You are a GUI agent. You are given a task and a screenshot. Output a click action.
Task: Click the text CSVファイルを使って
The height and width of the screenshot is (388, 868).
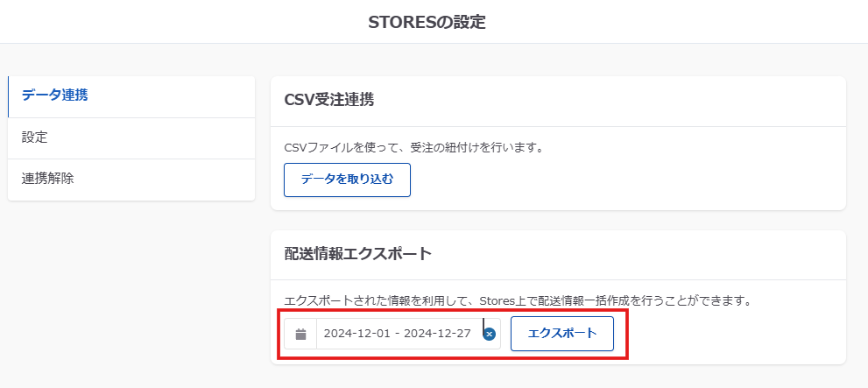coord(336,147)
